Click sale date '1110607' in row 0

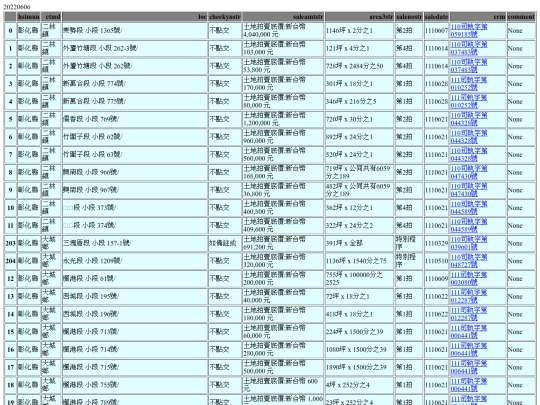tap(436, 30)
